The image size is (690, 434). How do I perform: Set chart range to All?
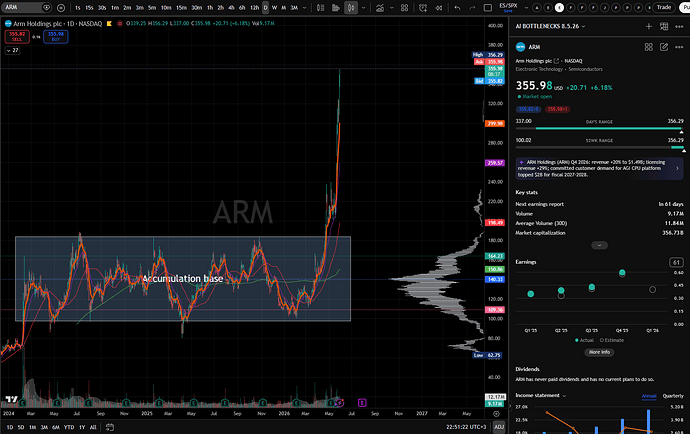[x=93, y=427]
